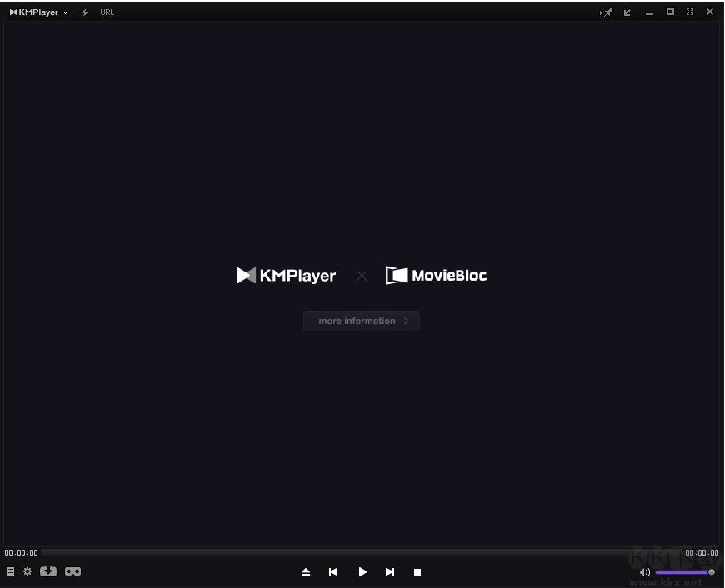Open the KMPlayer title menu

coord(37,12)
